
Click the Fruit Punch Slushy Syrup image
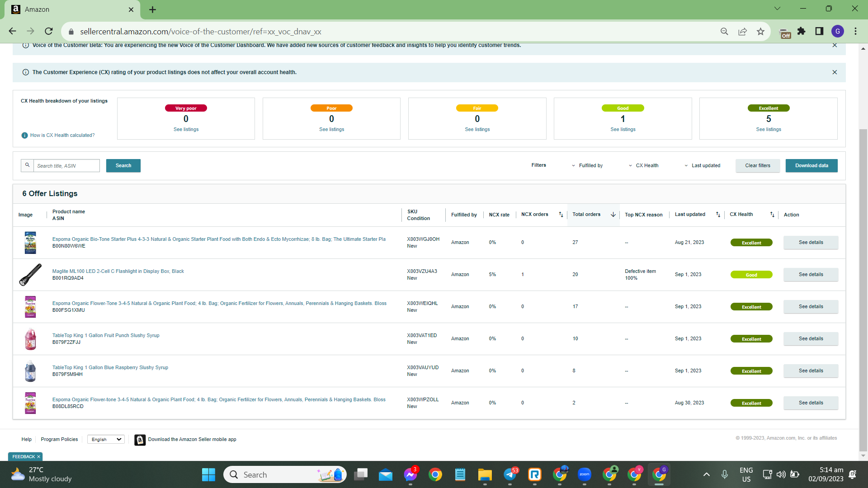tap(30, 339)
